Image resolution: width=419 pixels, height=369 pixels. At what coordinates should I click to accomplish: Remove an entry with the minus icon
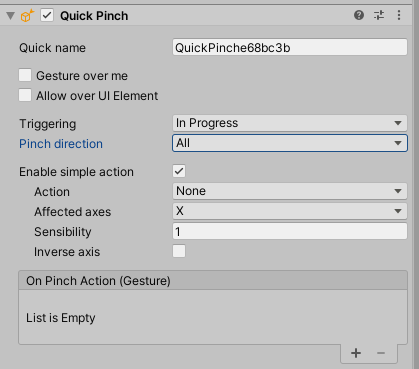click(381, 353)
